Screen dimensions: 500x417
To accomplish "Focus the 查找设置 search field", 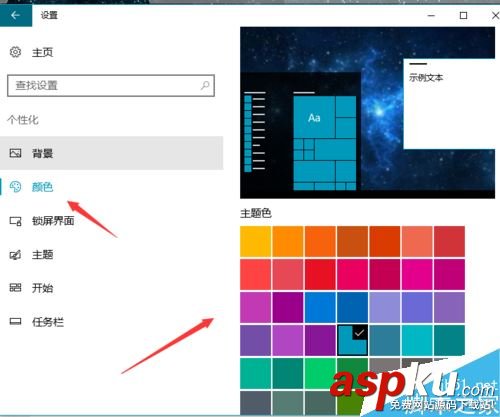I will pyautogui.click(x=111, y=86).
